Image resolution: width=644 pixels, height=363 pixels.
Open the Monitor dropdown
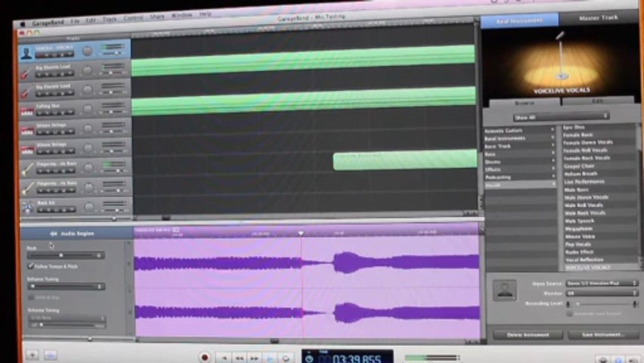pos(602,293)
